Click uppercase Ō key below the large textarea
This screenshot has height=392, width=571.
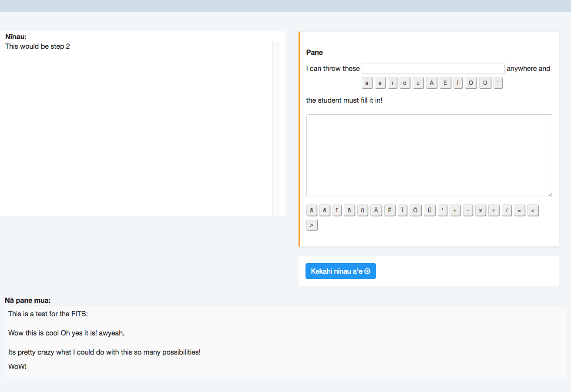click(x=416, y=211)
